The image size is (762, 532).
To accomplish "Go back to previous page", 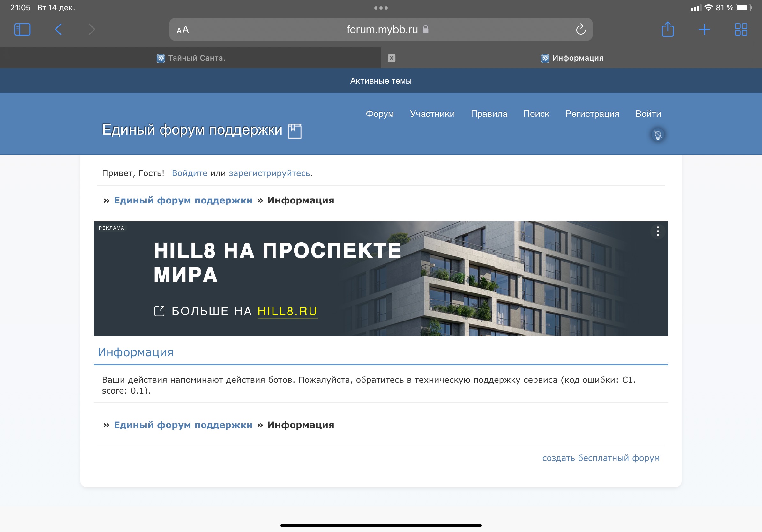I will 58,30.
